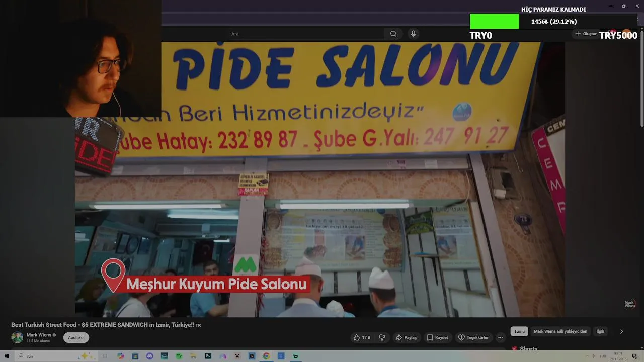Activate voice search microphone icon
This screenshot has height=362, width=644.
(x=413, y=34)
